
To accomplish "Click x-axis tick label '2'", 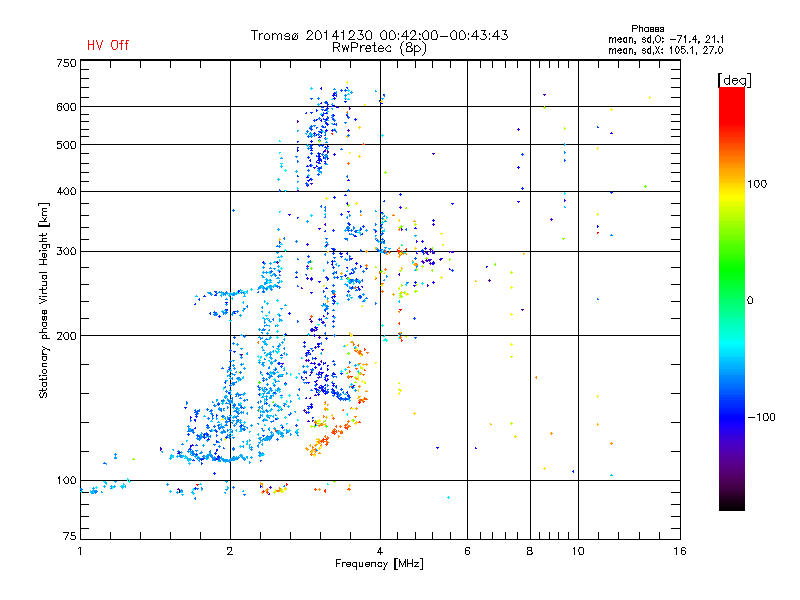I will click(230, 551).
